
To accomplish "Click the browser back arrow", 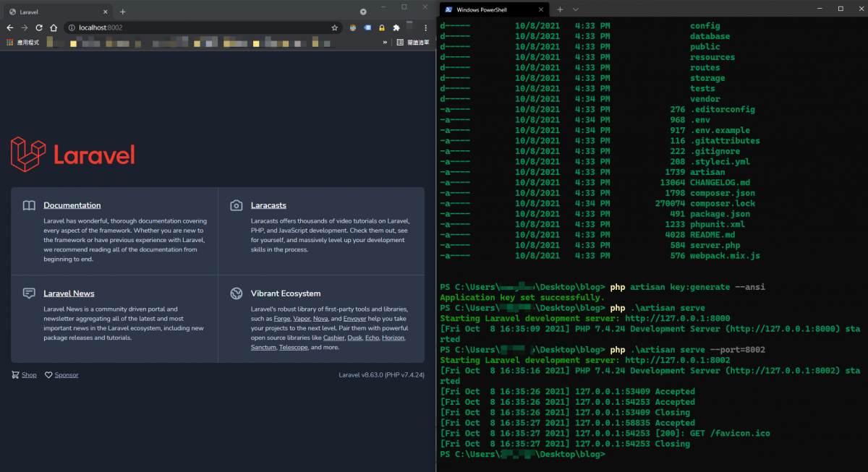I will coord(10,27).
